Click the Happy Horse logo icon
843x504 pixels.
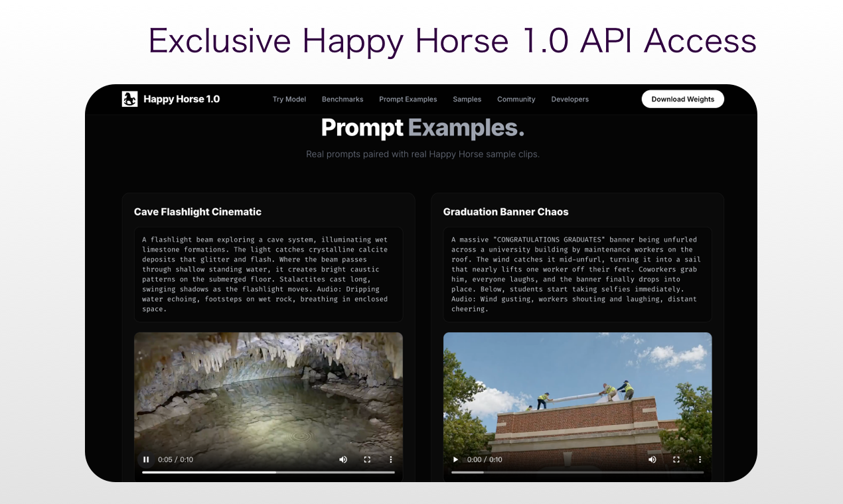[x=129, y=98]
